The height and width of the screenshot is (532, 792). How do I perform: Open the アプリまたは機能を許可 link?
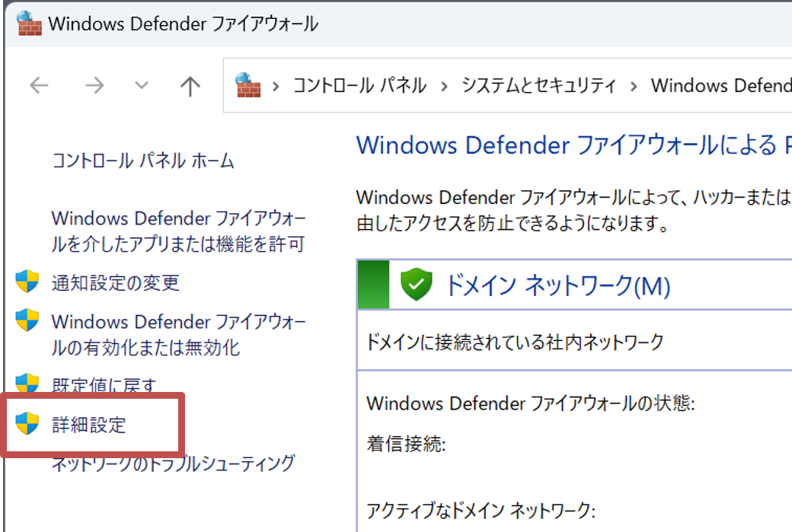pos(178,231)
